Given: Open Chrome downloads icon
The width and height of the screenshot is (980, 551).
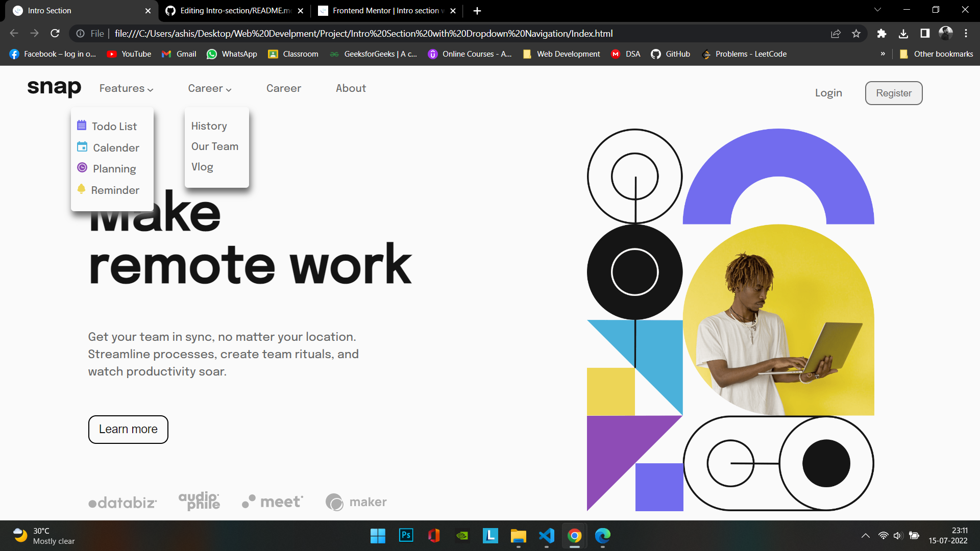Looking at the screenshot, I should click(903, 34).
